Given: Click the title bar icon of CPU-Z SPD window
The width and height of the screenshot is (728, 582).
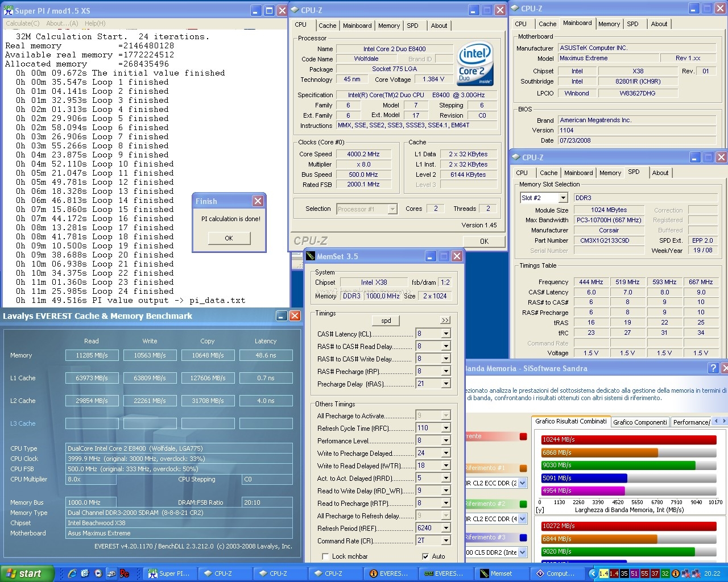Looking at the screenshot, I should coord(516,157).
